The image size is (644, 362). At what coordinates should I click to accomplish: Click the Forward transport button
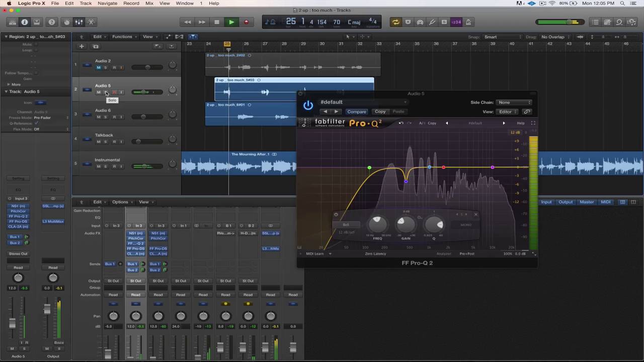click(x=202, y=22)
